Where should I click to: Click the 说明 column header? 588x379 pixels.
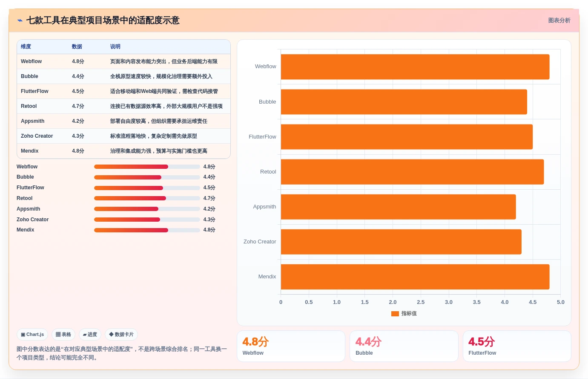tap(115, 47)
